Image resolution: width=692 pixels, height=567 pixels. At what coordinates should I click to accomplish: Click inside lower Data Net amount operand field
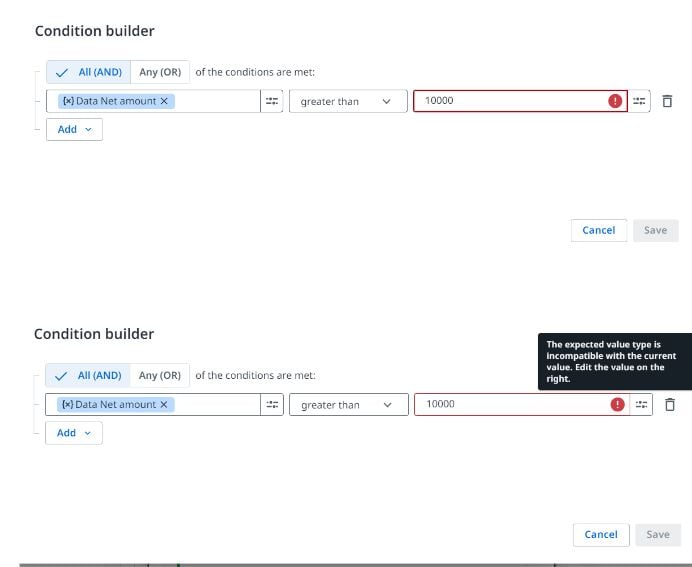[x=153, y=404]
